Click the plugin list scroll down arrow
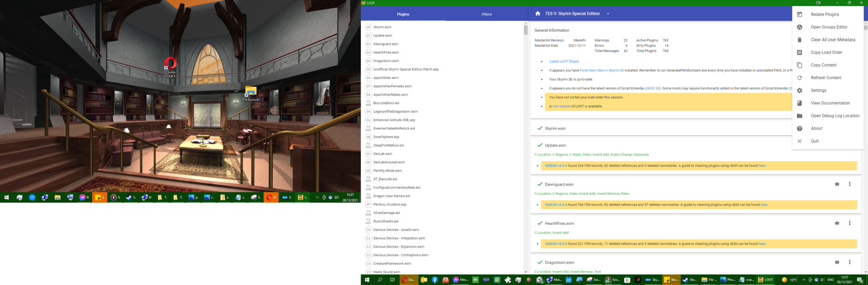The width and height of the screenshot is (868, 285). point(526,272)
